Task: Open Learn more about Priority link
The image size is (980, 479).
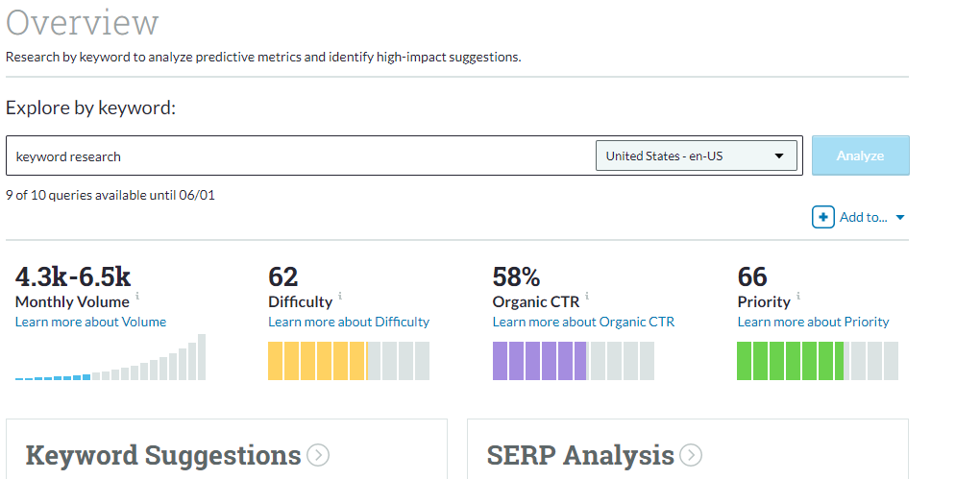Action: coord(813,322)
